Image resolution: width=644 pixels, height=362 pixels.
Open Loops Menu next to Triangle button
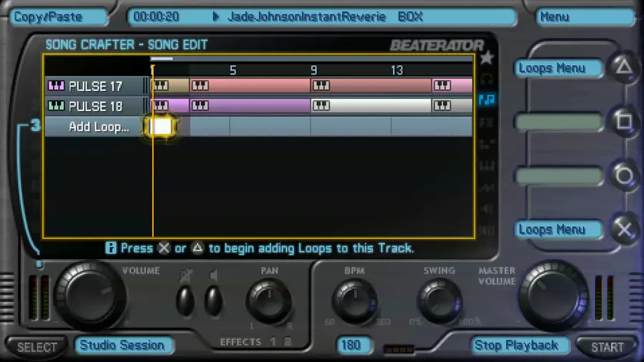pos(559,68)
